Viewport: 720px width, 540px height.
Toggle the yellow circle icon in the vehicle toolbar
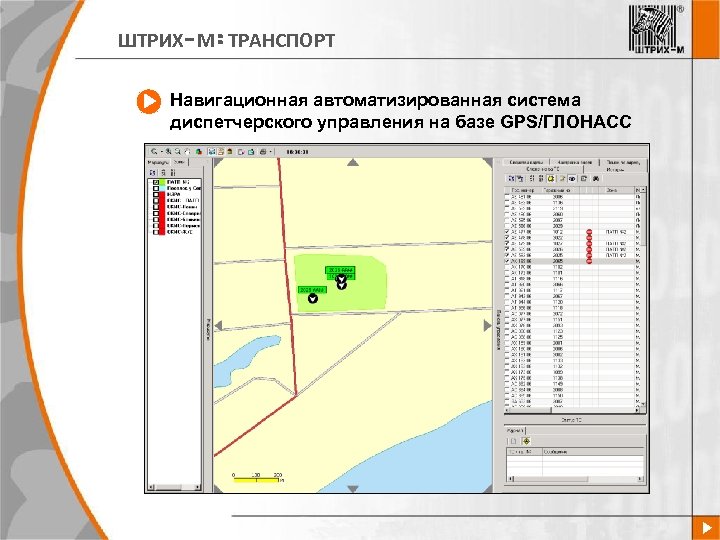[x=551, y=179]
